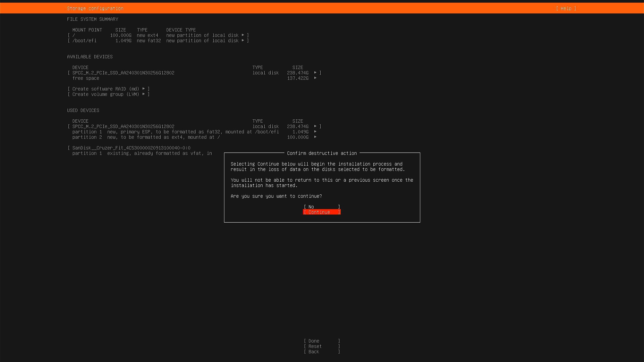The image size is (644, 362).
Task: Click the FILE SYSTEM SUMMARY heading
Action: 93,19
